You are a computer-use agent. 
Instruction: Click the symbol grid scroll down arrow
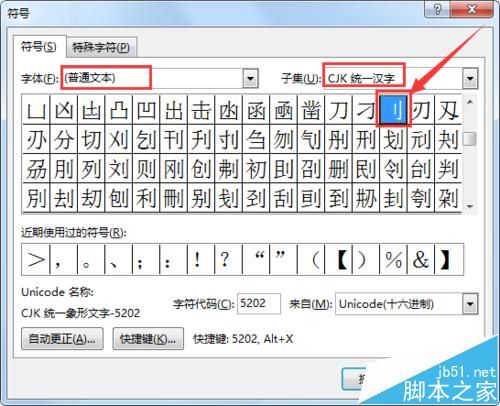pos(470,206)
